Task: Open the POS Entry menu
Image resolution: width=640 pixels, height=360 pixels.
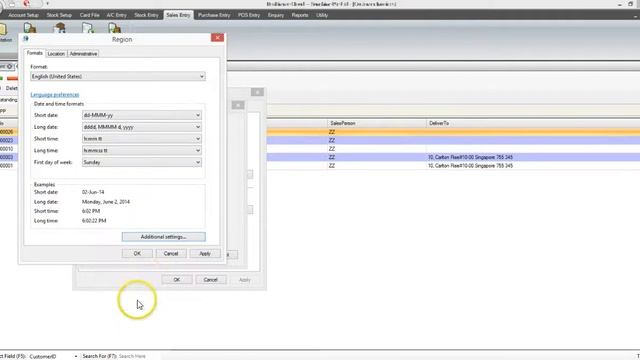Action: click(249, 15)
